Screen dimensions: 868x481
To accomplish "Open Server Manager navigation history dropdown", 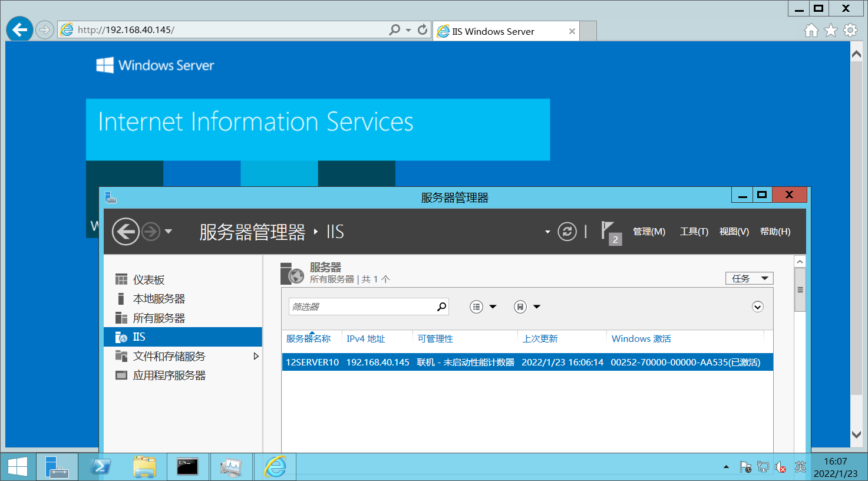I will [x=169, y=232].
